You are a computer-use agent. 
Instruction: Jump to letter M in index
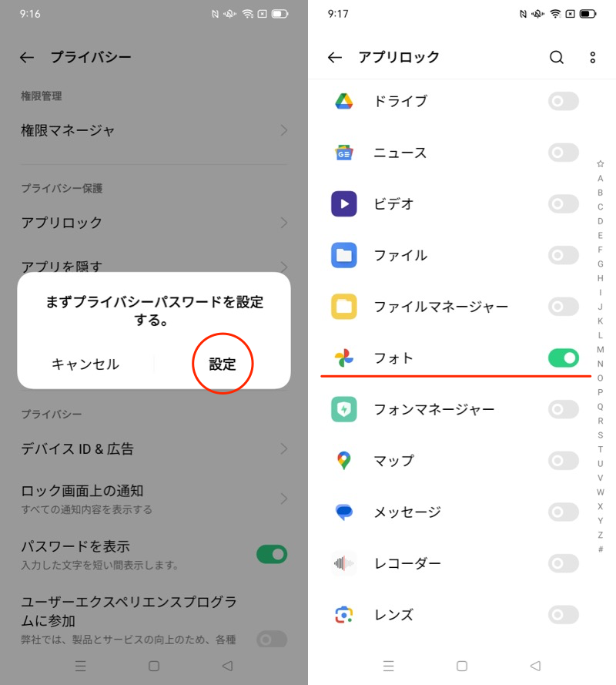tap(601, 350)
